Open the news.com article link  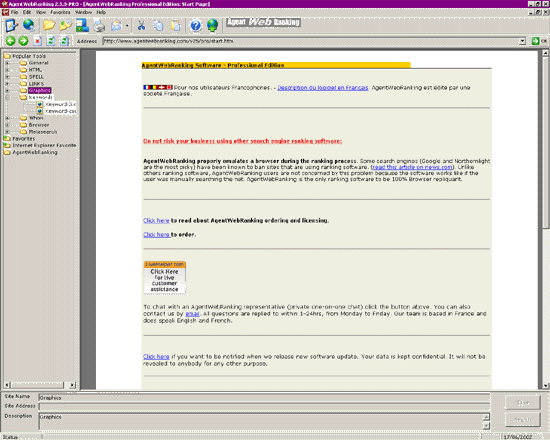pos(412,167)
